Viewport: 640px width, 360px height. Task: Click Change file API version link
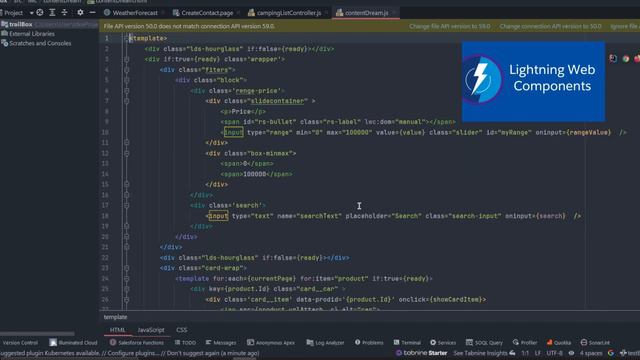[450, 27]
